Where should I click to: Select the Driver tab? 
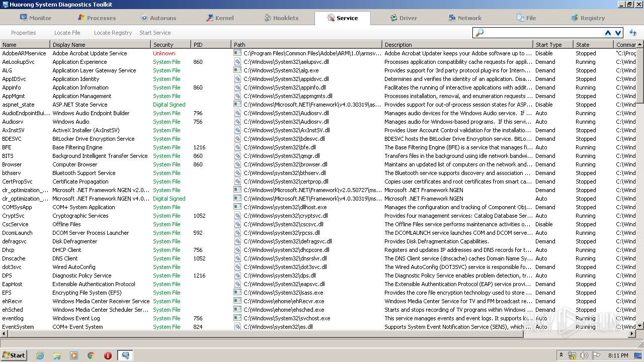click(x=404, y=18)
